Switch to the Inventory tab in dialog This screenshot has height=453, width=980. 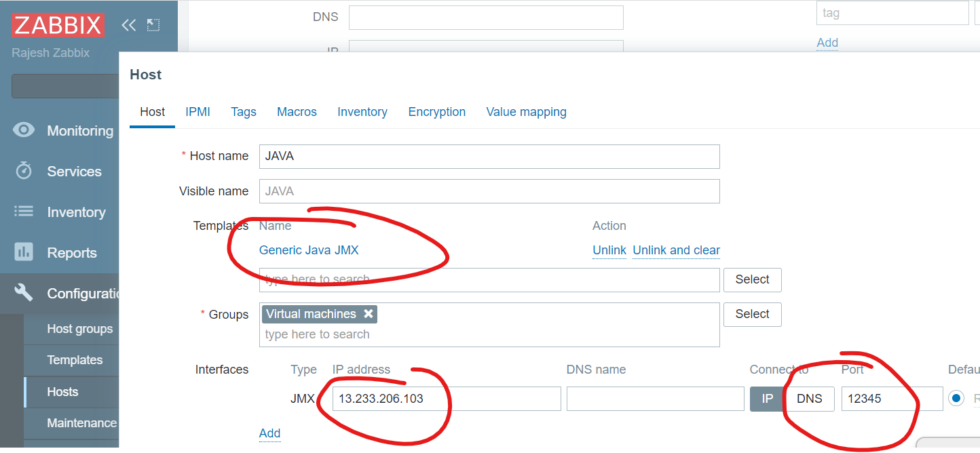point(362,112)
